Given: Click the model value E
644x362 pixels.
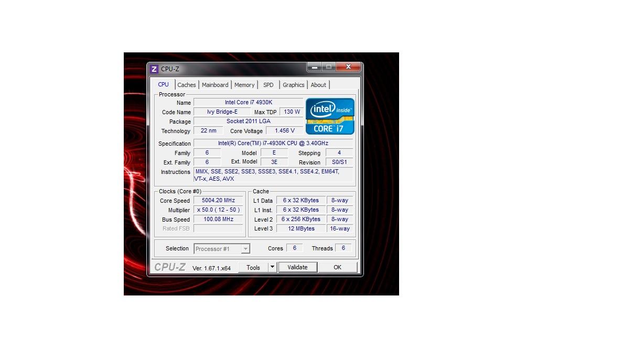Looking at the screenshot, I should [274, 153].
